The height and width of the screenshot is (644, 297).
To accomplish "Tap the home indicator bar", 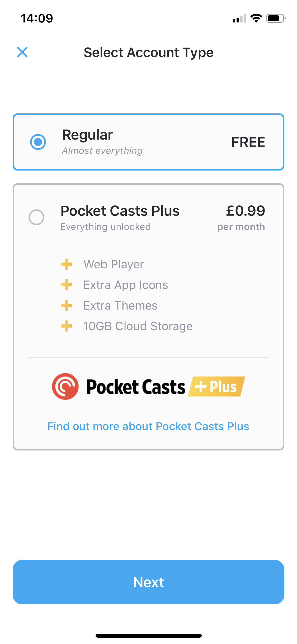I will pos(148,636).
